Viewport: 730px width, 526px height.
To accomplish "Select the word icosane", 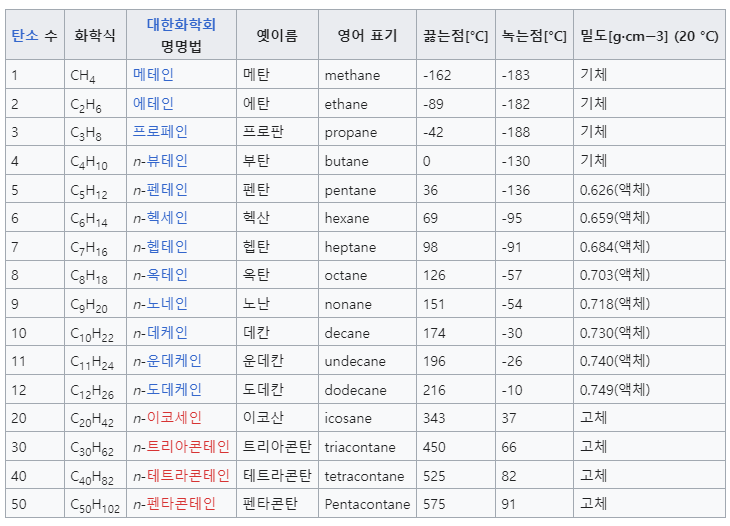I will (x=348, y=418).
